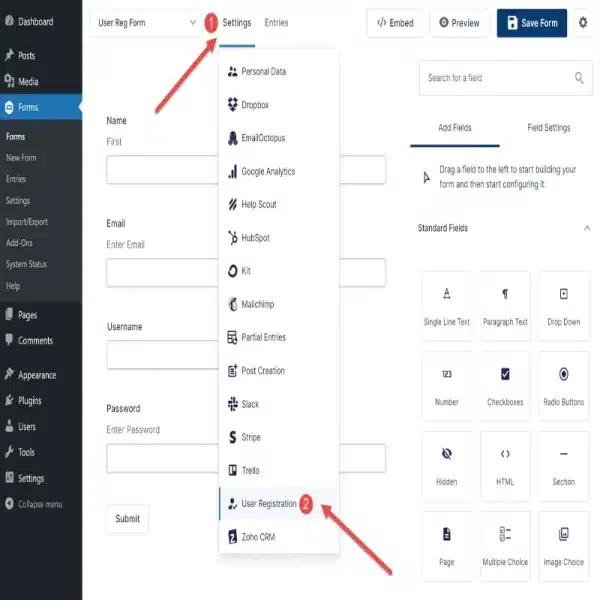Viewport: 600px width, 600px height.
Task: Open the User Reg Form dropdown
Action: click(x=146, y=23)
